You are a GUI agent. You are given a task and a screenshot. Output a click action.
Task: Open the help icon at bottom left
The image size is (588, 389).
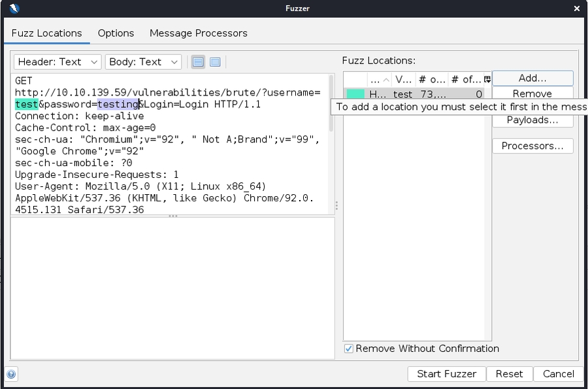point(11,375)
